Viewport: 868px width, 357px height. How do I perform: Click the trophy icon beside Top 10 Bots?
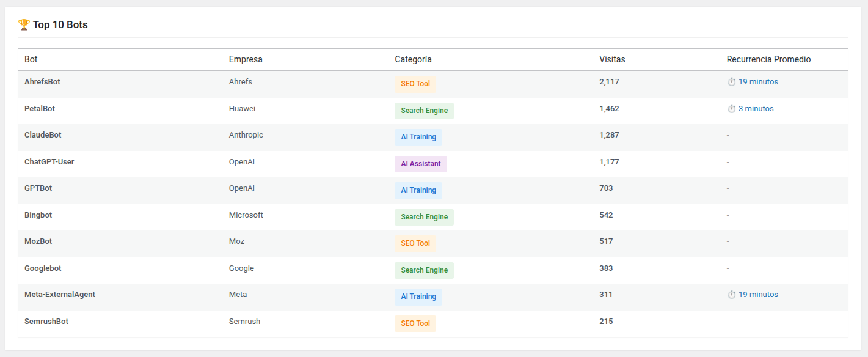point(24,25)
